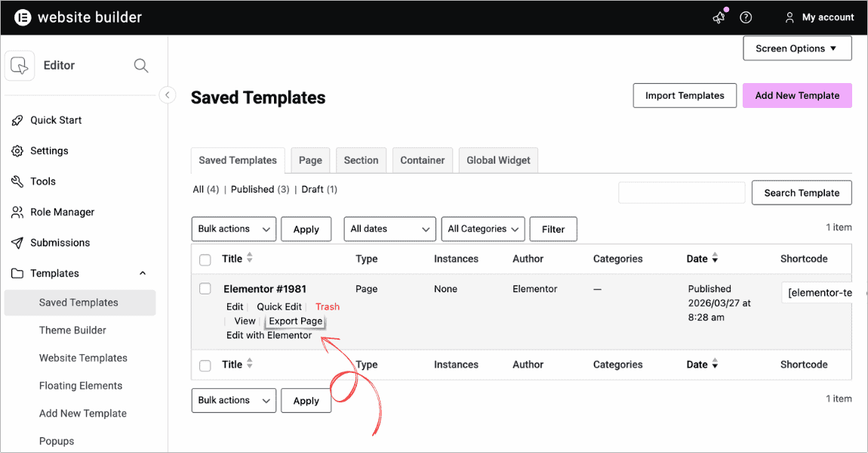Open the Elementor #1981 template title
This screenshot has width=868, height=453.
click(x=265, y=288)
